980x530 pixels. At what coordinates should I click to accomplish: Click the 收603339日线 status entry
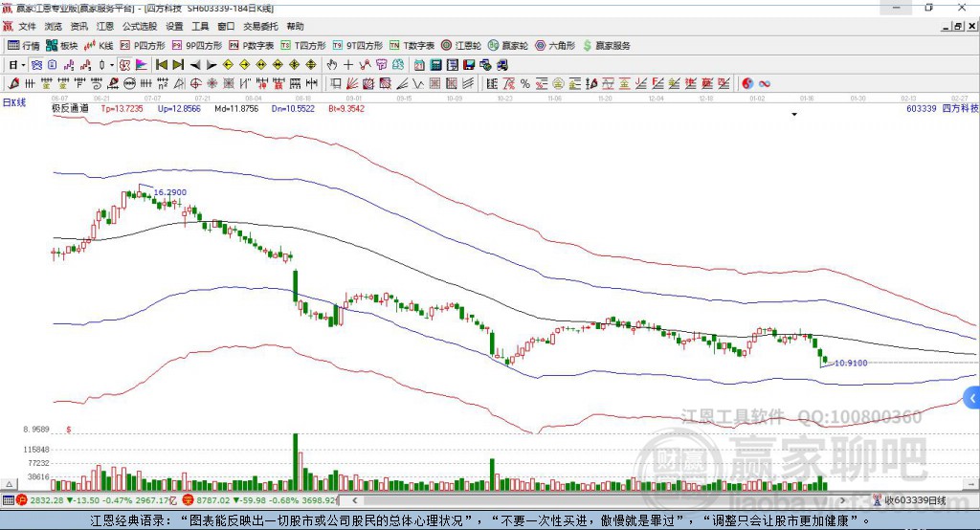(x=910, y=500)
